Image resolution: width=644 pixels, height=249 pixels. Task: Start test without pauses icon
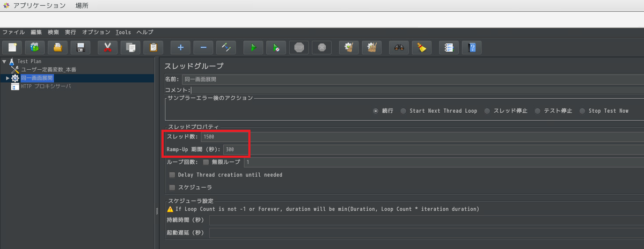tap(276, 47)
